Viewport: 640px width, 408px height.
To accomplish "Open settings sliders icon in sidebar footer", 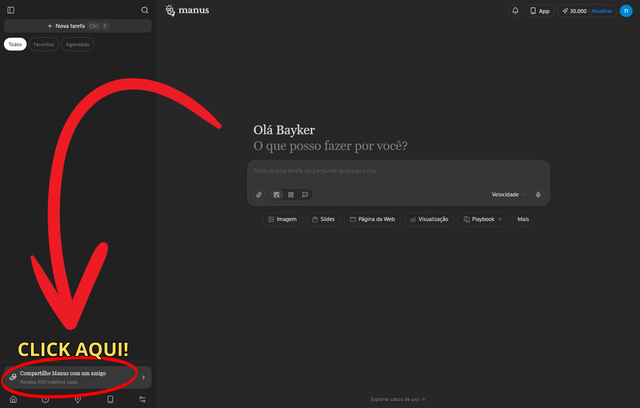I will [x=142, y=399].
